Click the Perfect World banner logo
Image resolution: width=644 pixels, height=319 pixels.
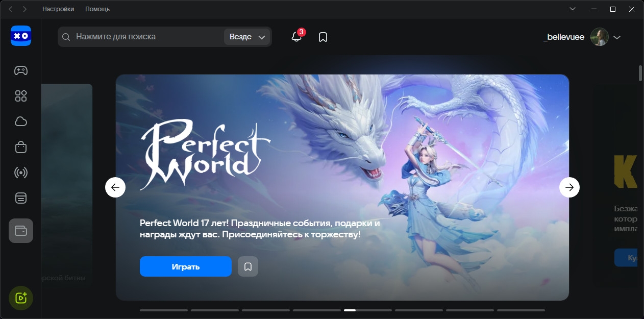point(205,155)
